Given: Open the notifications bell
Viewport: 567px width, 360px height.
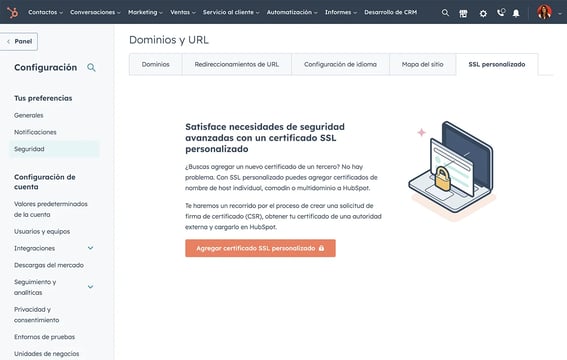Looking at the screenshot, I should click(x=516, y=13).
